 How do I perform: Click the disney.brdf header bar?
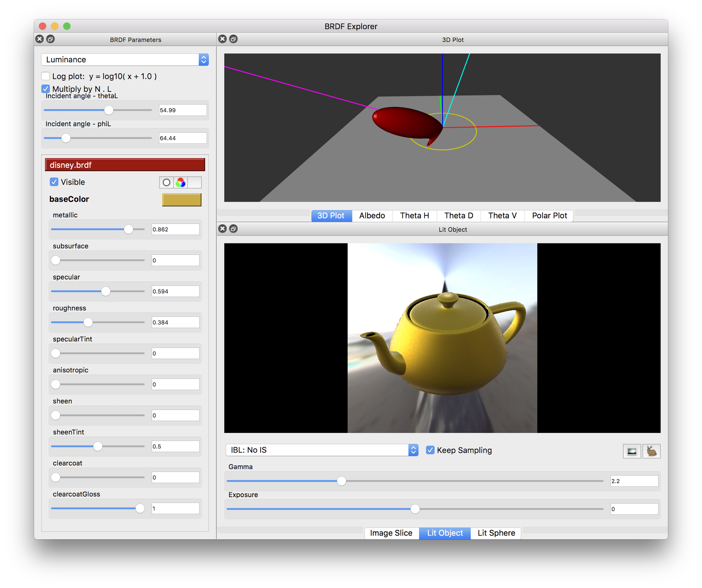coord(125,165)
